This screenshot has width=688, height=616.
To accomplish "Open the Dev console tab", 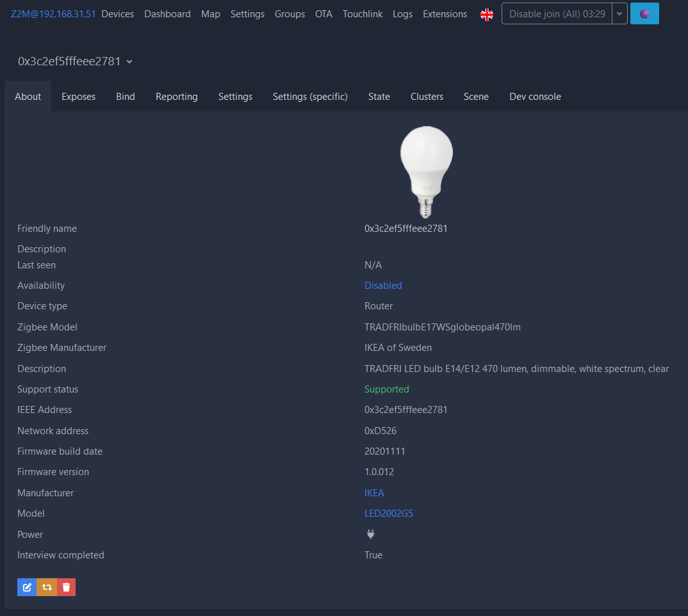I will (535, 97).
